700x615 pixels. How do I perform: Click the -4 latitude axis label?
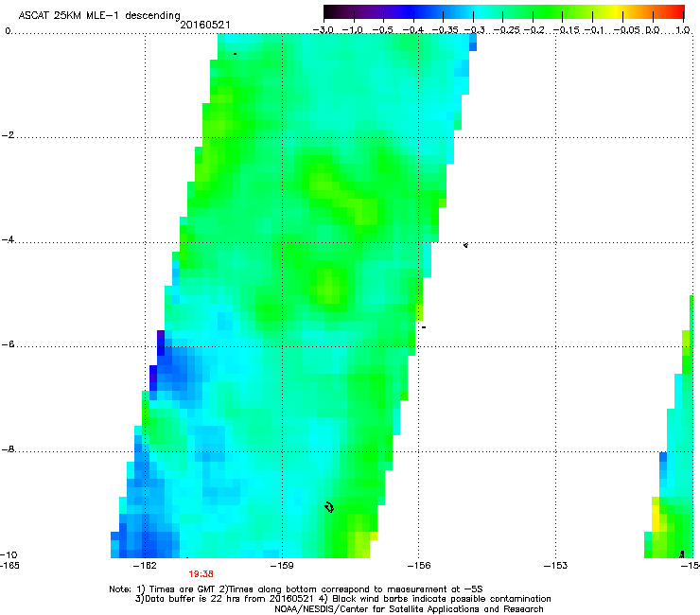click(8, 239)
